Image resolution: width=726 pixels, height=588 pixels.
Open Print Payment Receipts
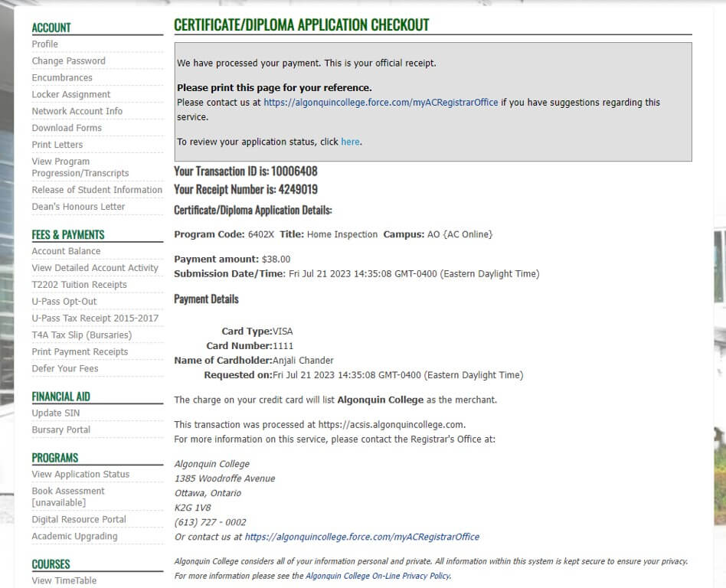point(80,352)
